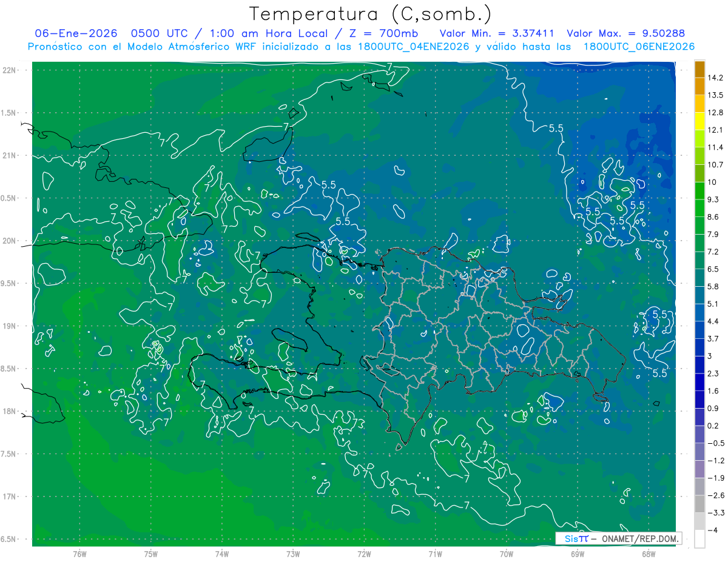Click the '0.2' color scale value

(x=713, y=426)
